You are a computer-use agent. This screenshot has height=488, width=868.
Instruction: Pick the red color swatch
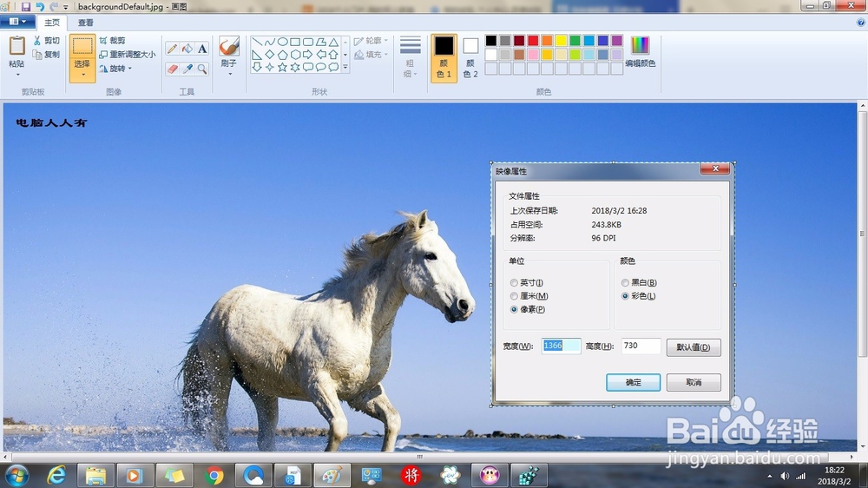click(533, 41)
